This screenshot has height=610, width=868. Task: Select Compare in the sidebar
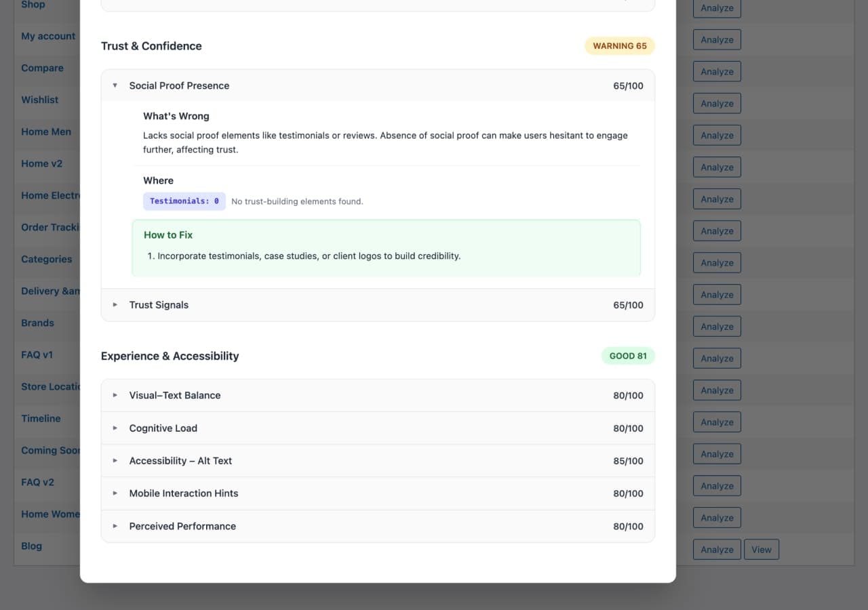click(x=42, y=68)
